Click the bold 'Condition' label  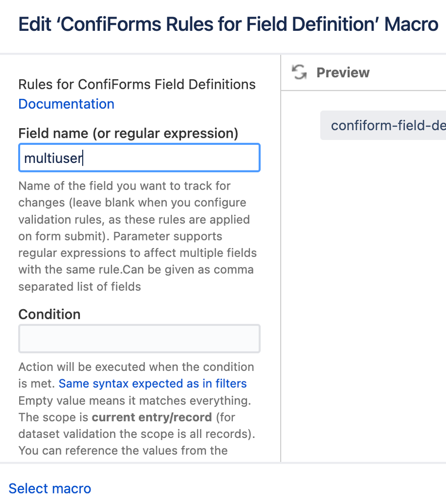(49, 314)
